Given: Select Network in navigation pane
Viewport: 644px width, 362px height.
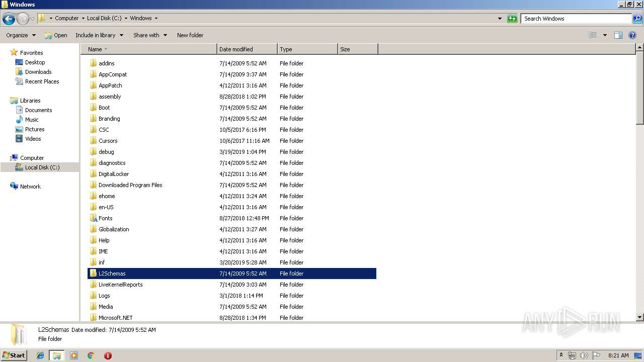Looking at the screenshot, I should [x=30, y=187].
